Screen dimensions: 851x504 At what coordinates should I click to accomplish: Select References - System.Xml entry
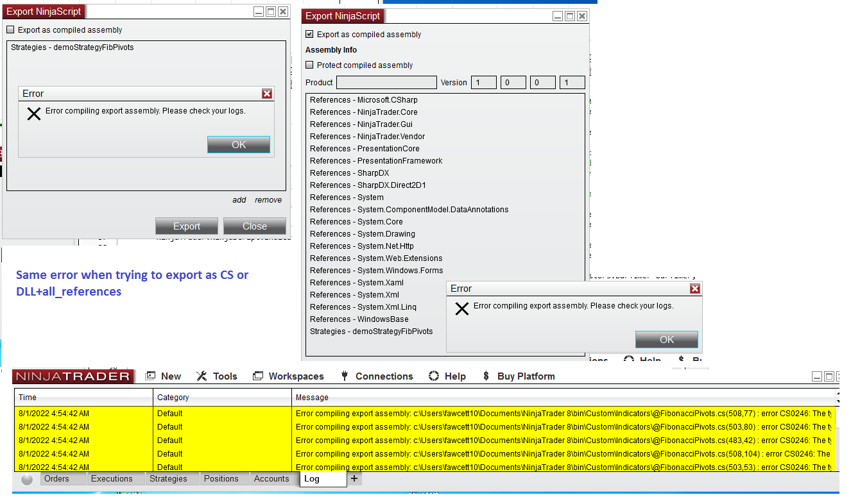click(355, 295)
